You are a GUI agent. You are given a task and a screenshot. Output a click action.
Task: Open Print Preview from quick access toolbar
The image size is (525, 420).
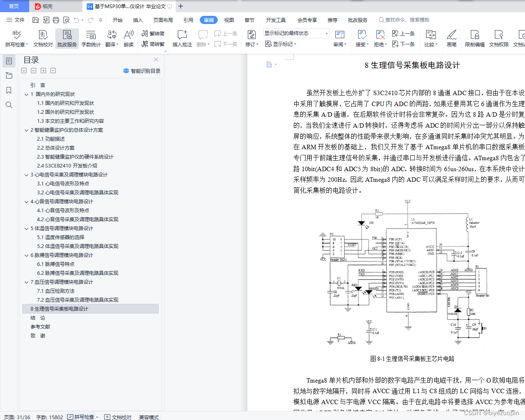click(66, 20)
